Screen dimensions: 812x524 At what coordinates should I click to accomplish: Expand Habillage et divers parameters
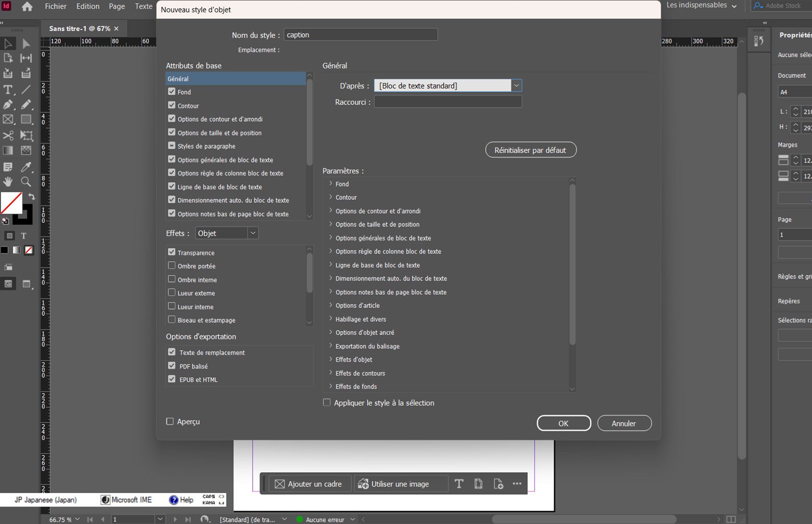pos(331,319)
